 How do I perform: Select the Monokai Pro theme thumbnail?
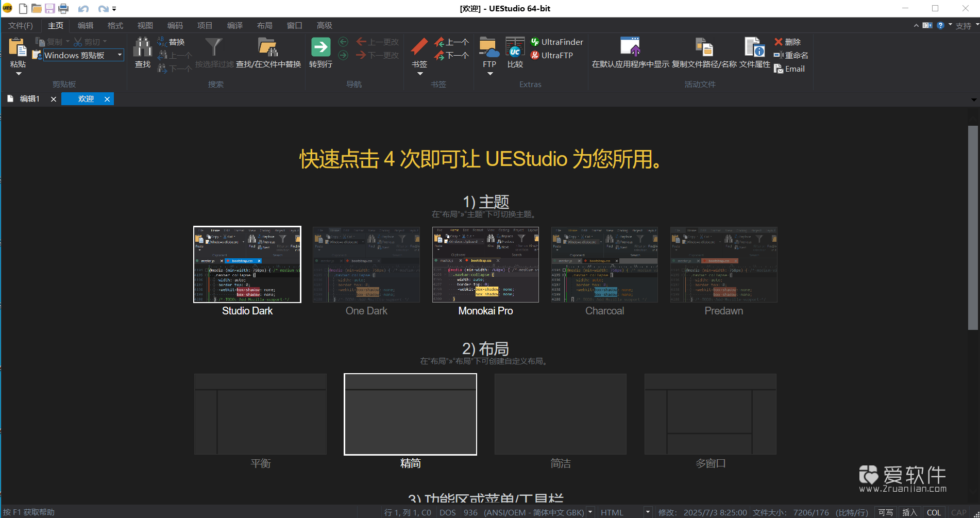[485, 264]
